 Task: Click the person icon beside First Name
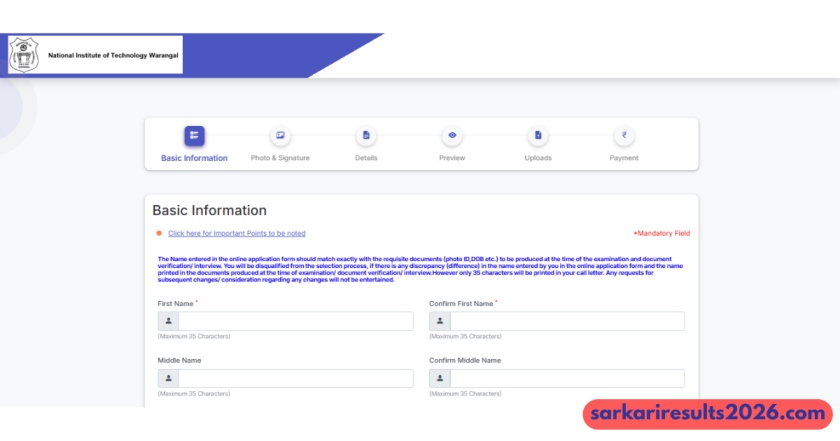(x=168, y=321)
